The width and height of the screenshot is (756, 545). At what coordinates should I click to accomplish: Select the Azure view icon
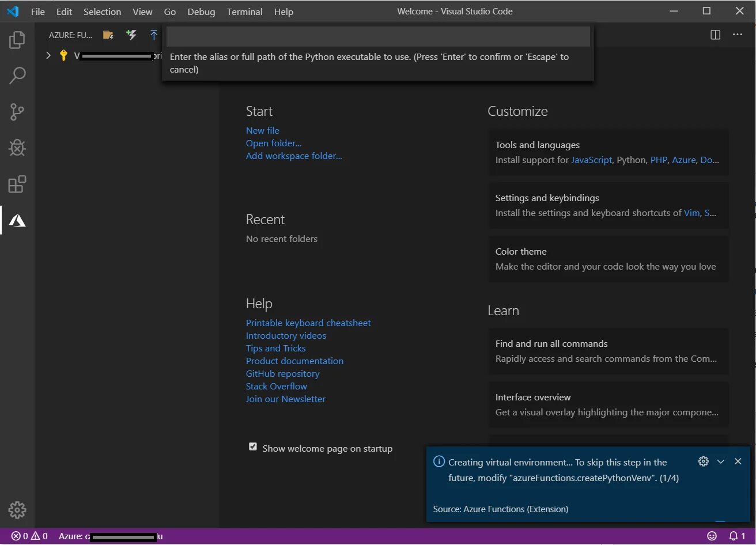(x=17, y=221)
